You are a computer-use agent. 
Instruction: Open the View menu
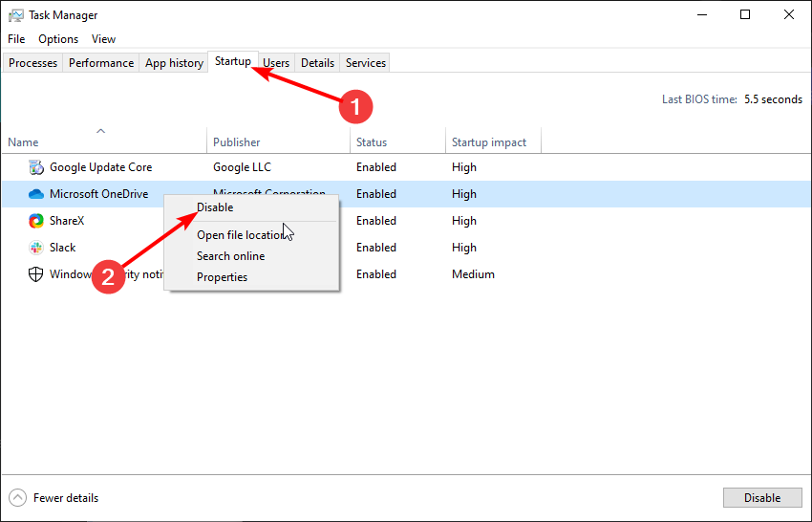click(x=103, y=39)
